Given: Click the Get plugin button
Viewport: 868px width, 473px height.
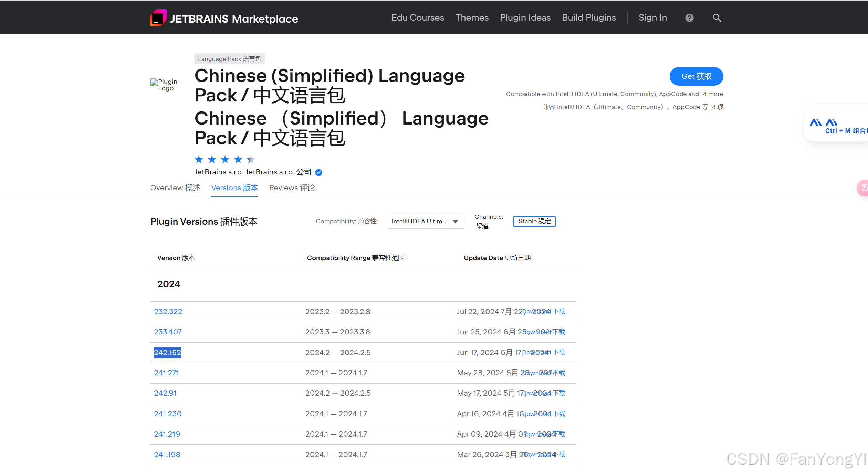Looking at the screenshot, I should pos(696,76).
